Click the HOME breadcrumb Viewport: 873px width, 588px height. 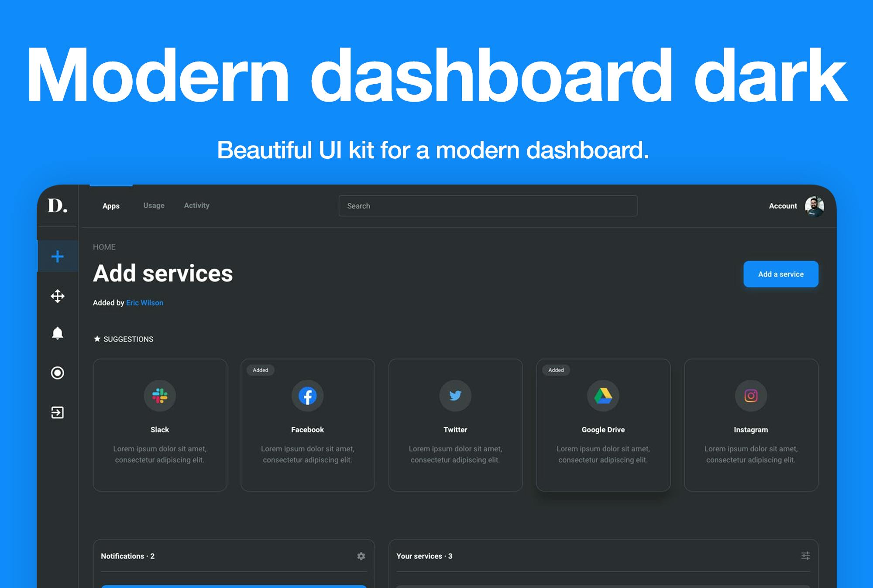[104, 247]
